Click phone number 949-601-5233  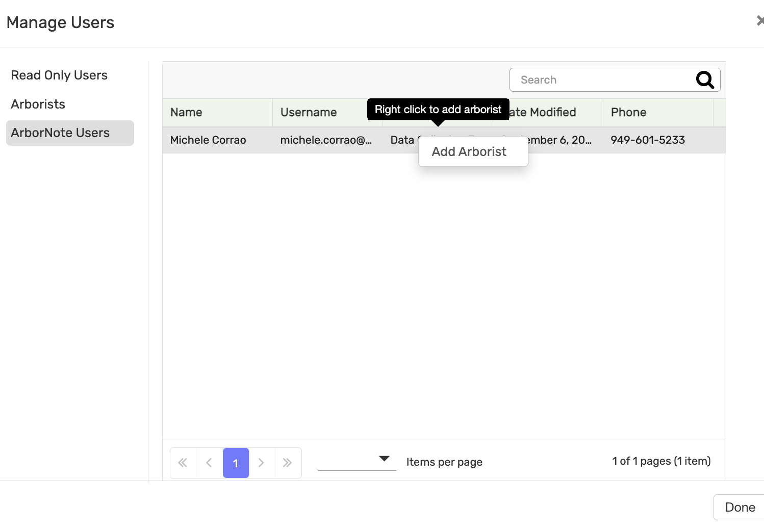648,140
